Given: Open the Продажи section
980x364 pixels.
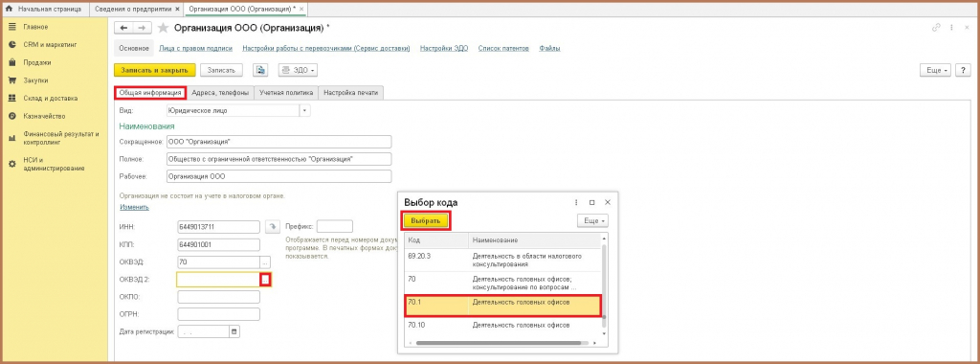Looking at the screenshot, I should click(x=37, y=62).
